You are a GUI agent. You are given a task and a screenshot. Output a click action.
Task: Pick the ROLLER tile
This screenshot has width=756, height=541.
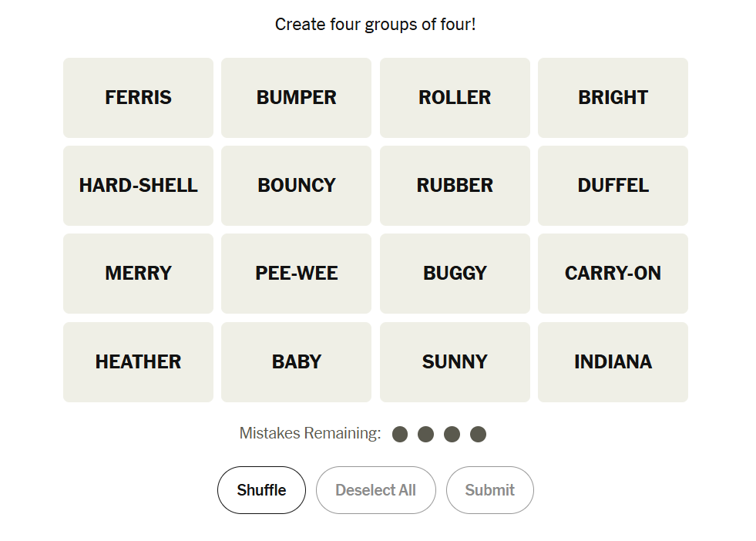click(x=455, y=98)
